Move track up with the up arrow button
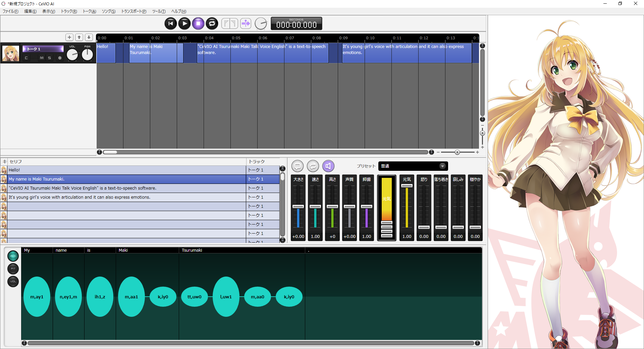This screenshot has height=349, width=644. click(79, 37)
